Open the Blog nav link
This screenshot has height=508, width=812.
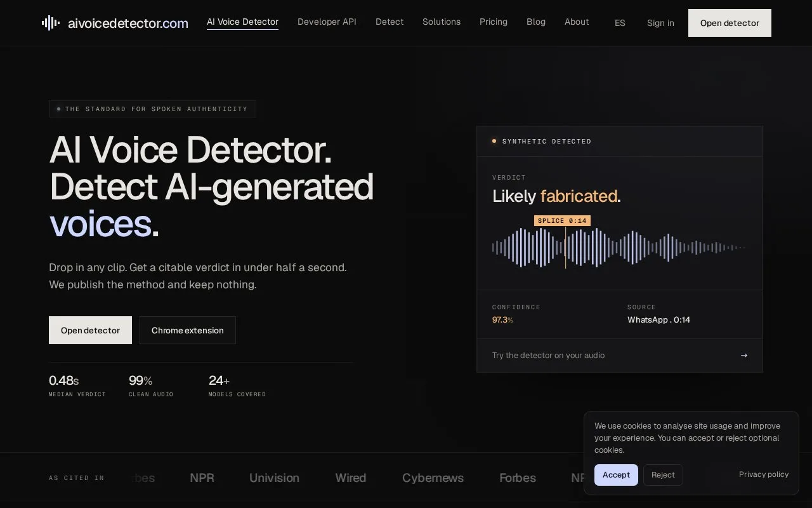click(536, 22)
